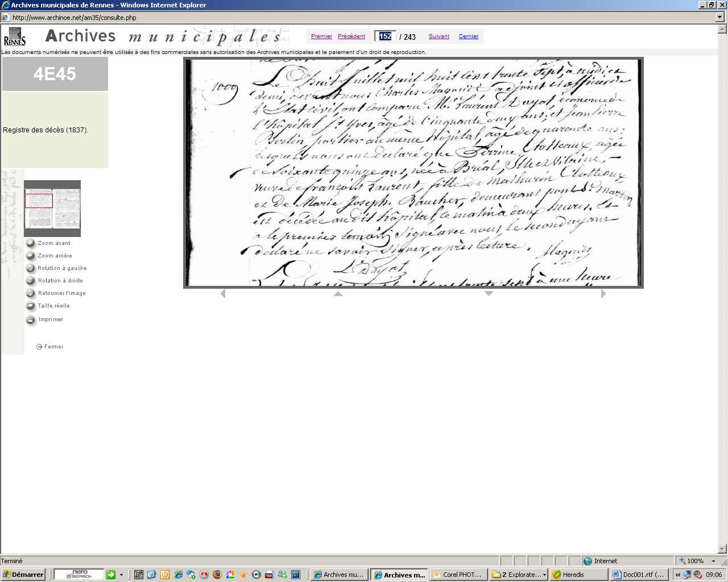Click the Zoom arrière icon

pos(31,256)
